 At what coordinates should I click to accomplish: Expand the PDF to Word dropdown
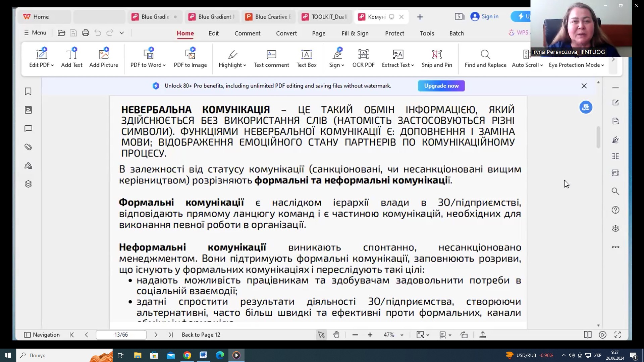tap(164, 65)
